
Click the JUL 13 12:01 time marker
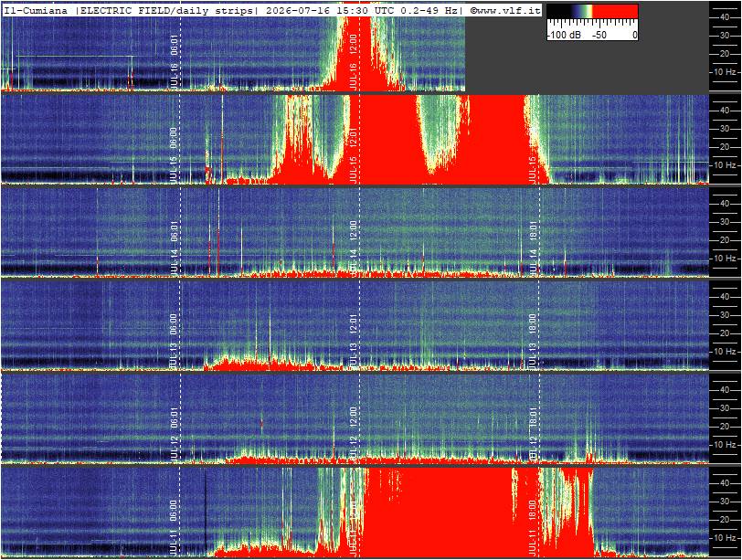coord(353,341)
